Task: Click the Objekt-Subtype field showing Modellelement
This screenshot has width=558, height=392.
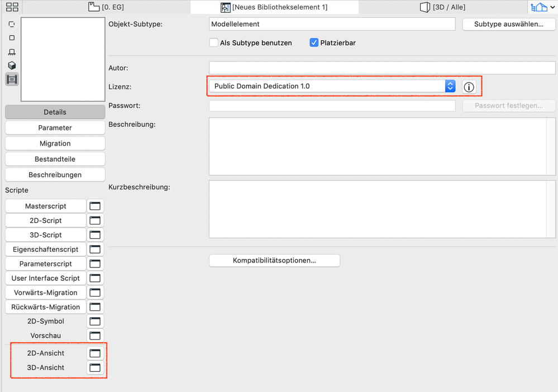Action: pyautogui.click(x=332, y=24)
